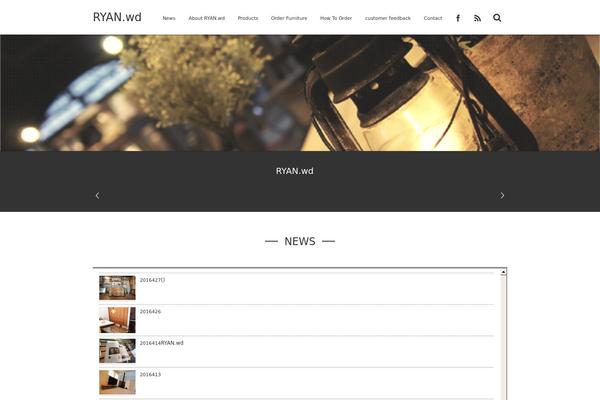Click thumbnail beside 2016426 news
The height and width of the screenshot is (400, 600).
point(117,320)
